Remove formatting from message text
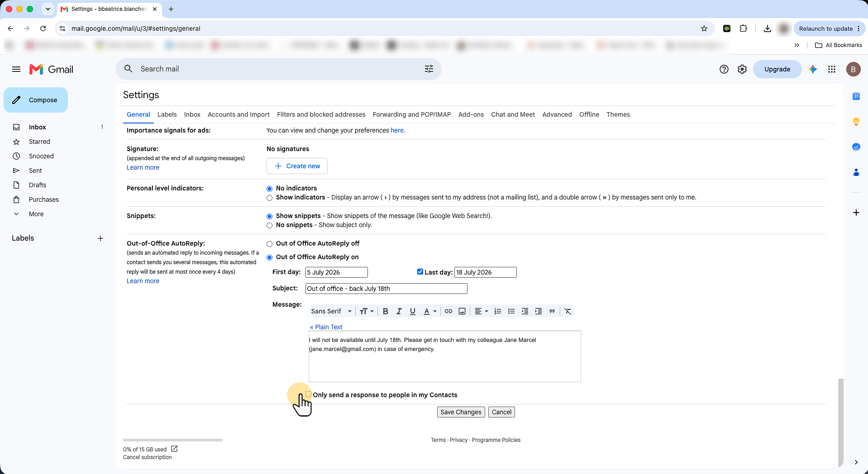 [x=568, y=311]
